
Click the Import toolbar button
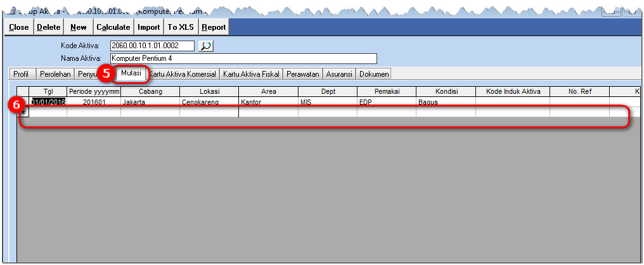tap(149, 27)
